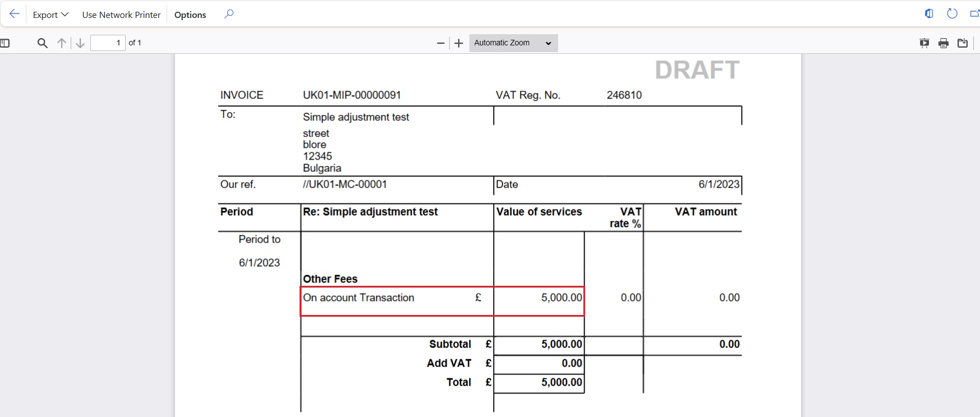
Task: Open find in document magnifier
Action: coord(42,43)
